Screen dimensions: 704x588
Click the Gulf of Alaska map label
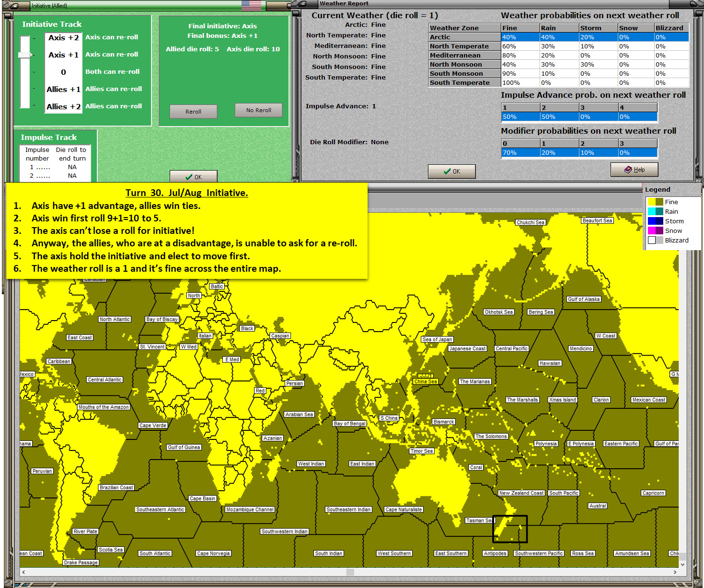(x=584, y=299)
